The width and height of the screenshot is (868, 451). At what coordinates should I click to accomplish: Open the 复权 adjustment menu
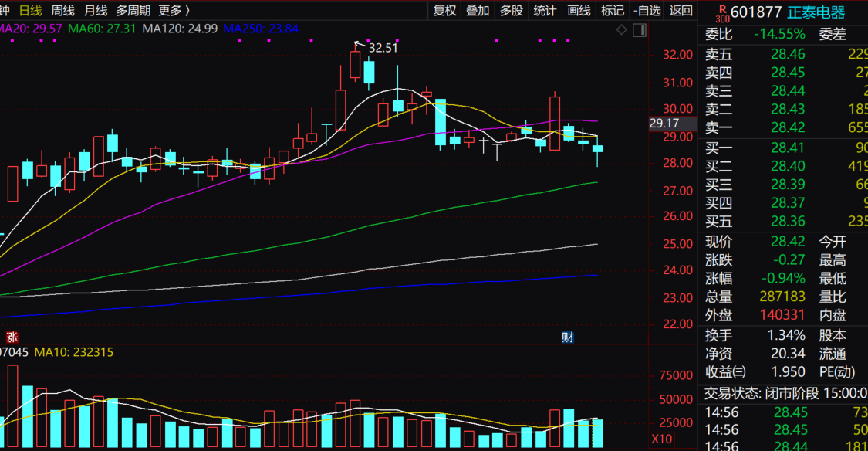[x=444, y=10]
